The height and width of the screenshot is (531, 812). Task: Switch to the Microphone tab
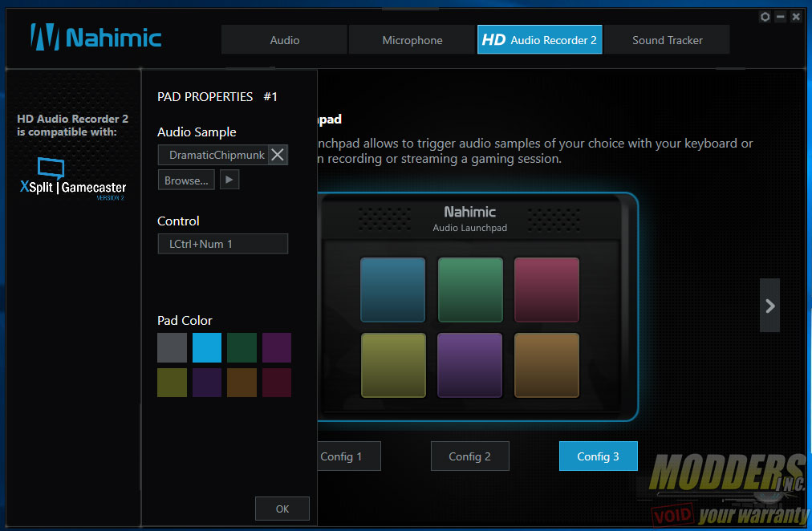click(412, 40)
